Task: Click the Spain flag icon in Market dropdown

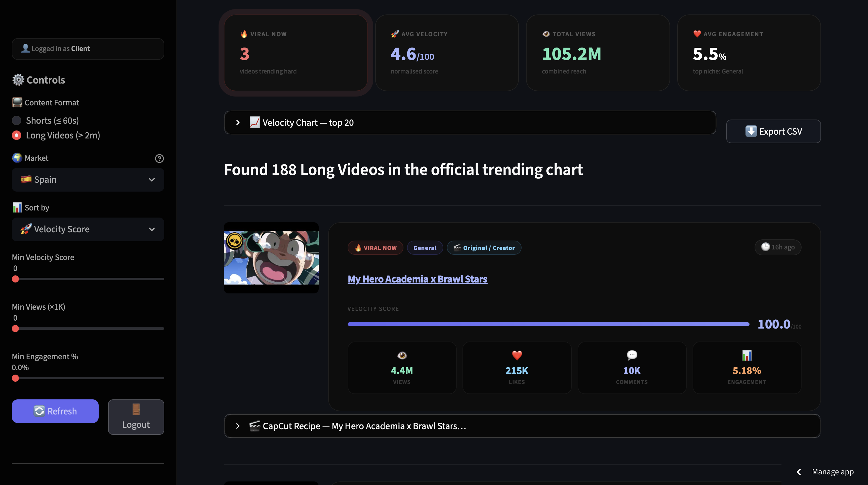Action: [26, 179]
